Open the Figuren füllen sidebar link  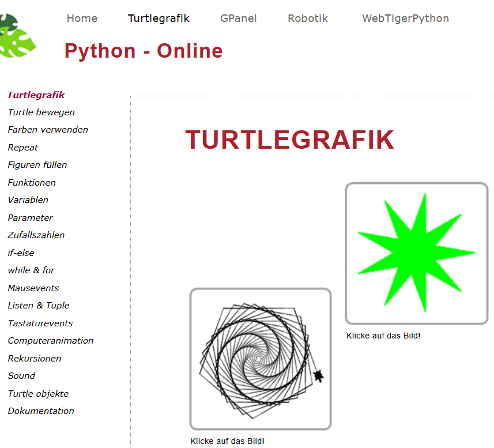coord(37,165)
